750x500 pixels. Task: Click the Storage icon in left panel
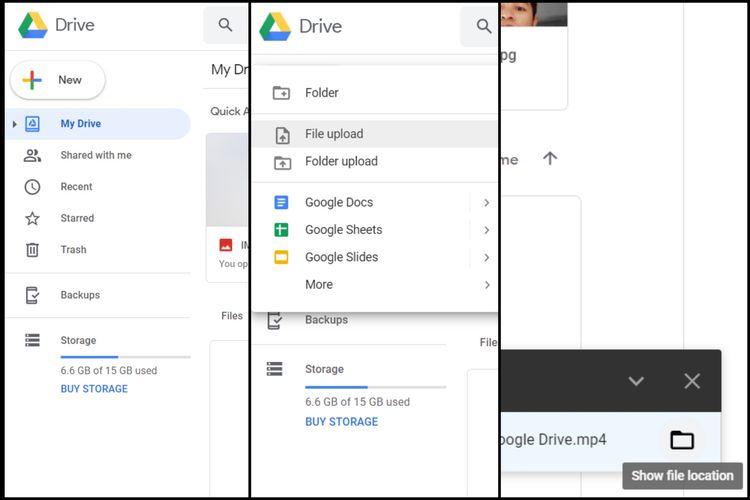click(32, 340)
